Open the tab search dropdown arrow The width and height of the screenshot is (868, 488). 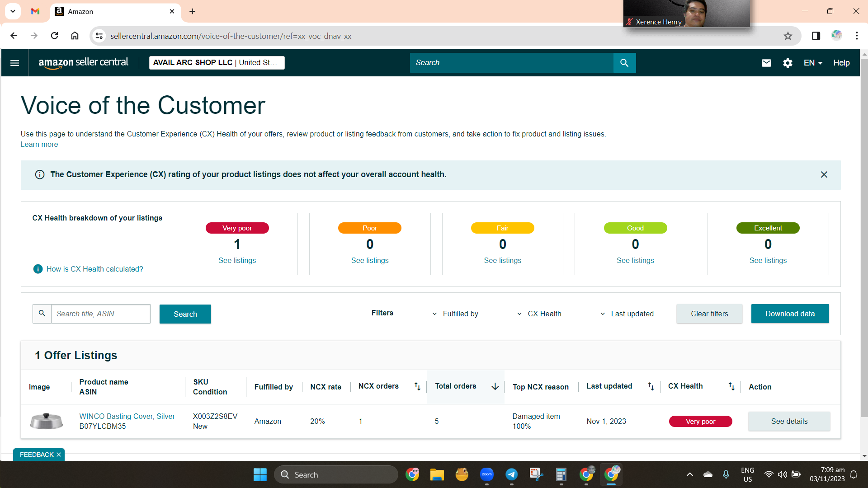click(x=13, y=11)
